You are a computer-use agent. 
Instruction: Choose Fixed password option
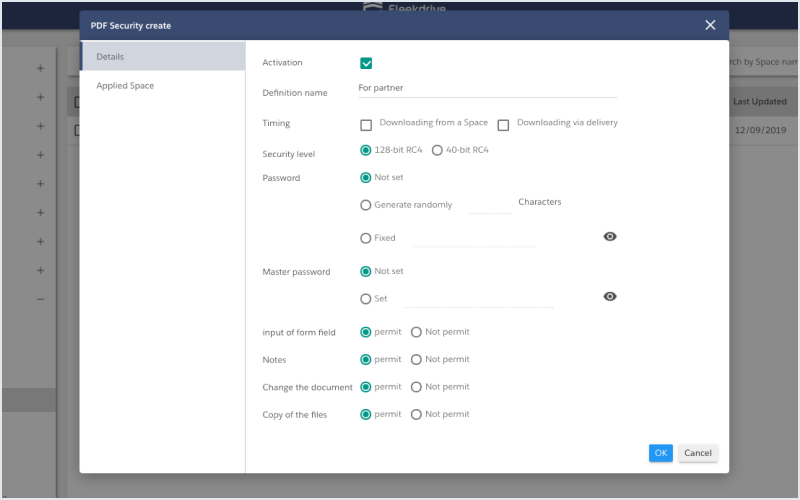tap(365, 238)
